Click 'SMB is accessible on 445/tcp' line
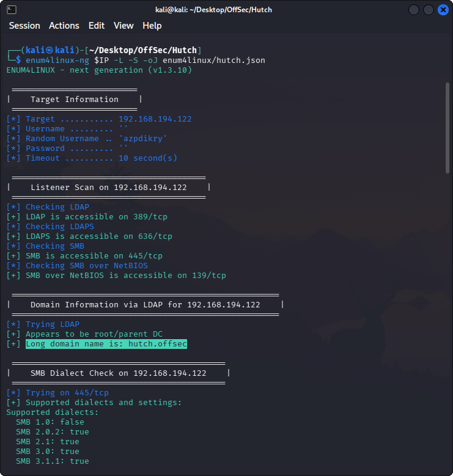Screen dimensions: 453x476 click(94, 256)
